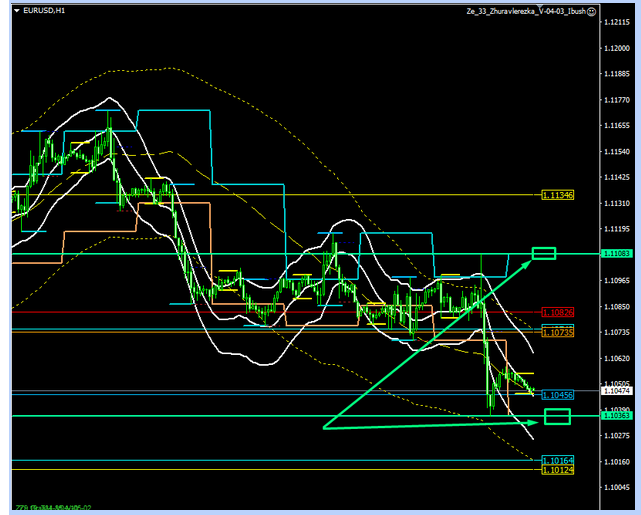Click the yellow 1.10124 price label
The image size is (641, 515).
pyautogui.click(x=557, y=469)
